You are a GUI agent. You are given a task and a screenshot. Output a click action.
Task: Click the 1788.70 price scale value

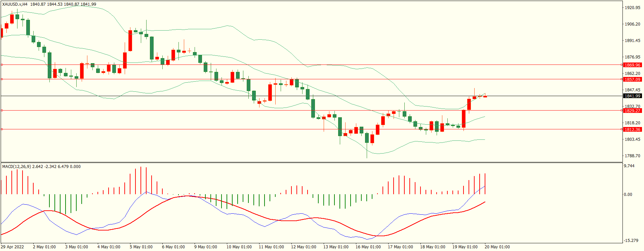click(632, 156)
